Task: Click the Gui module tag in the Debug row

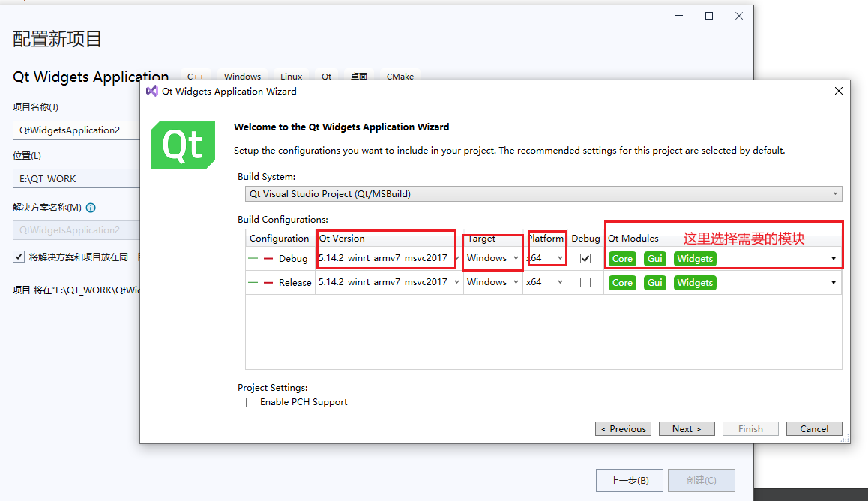Action: [x=655, y=259]
